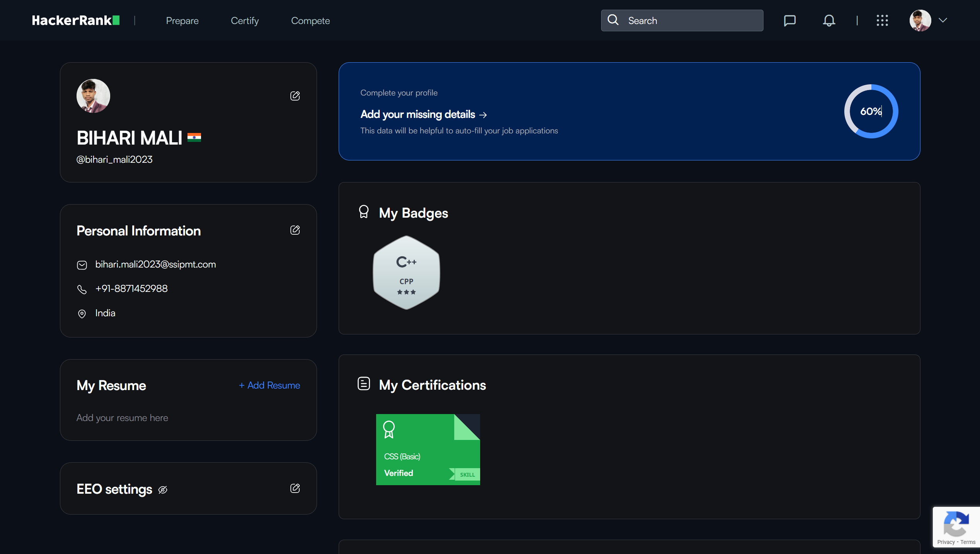Edit profile header with pencil icon

click(295, 96)
